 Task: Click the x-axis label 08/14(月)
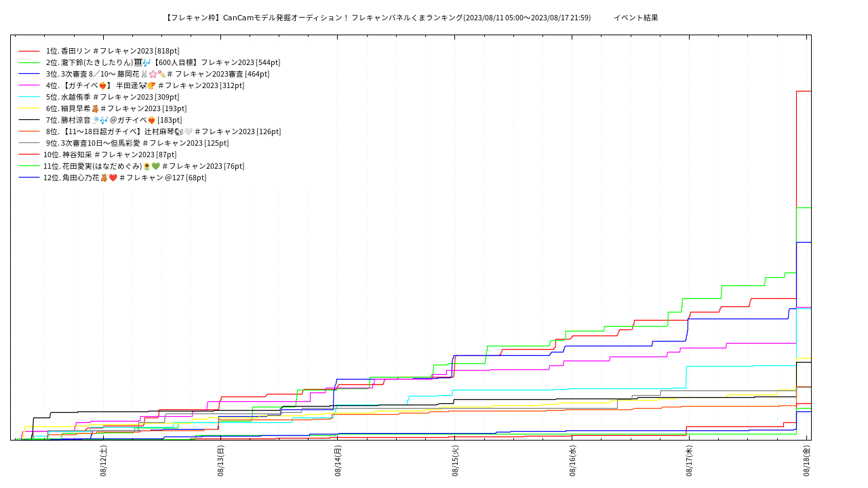point(338,461)
